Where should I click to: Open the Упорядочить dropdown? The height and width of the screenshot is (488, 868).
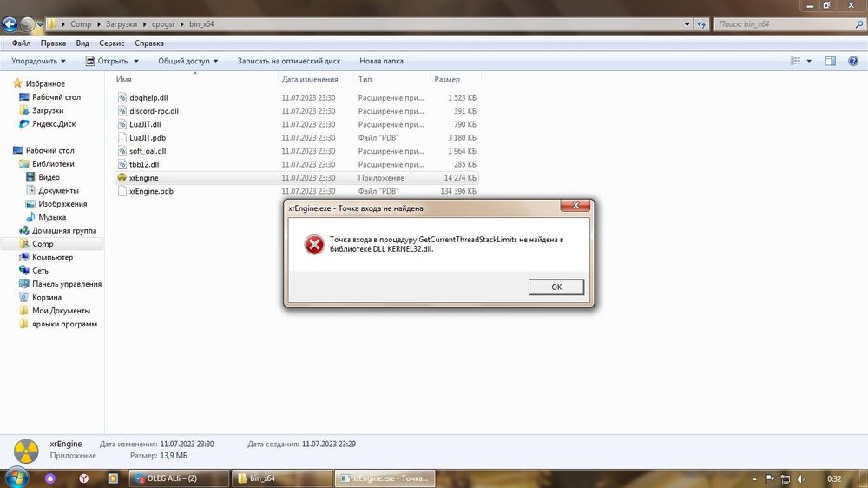coord(38,61)
